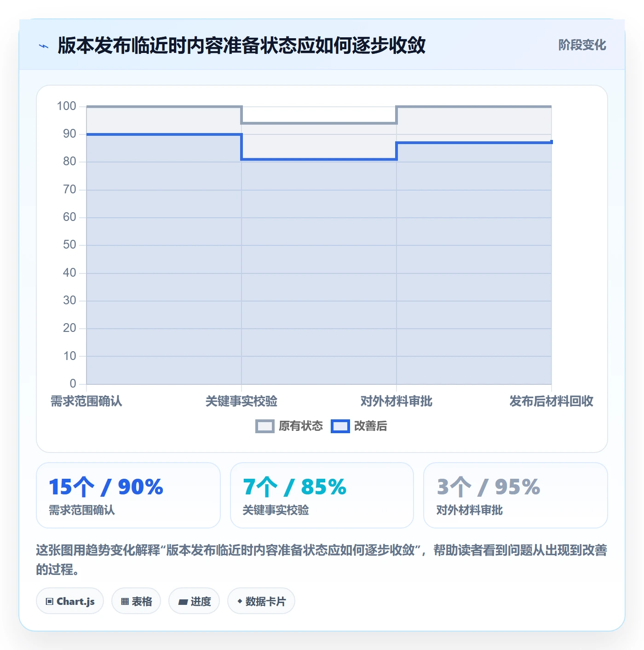Viewport: 644px width, 650px height.
Task: Click the 对外材料审批 x-axis label
Action: click(x=397, y=401)
